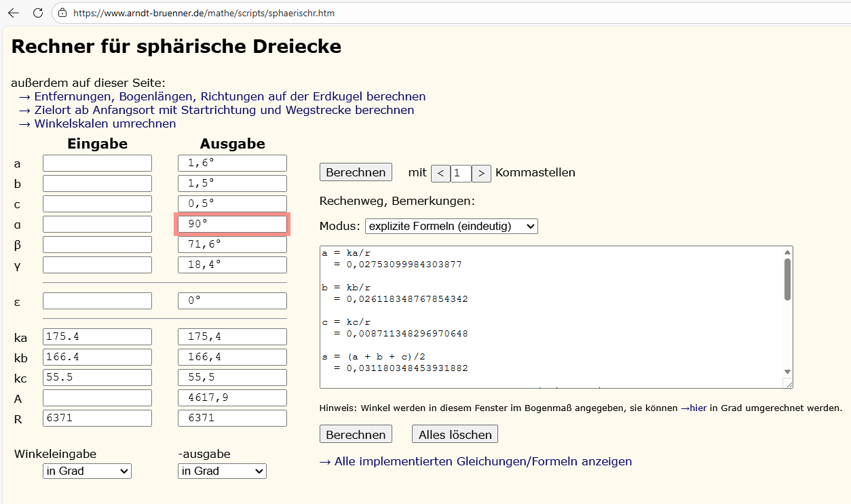
Task: Select the ka input field with 175.4
Action: (97, 337)
